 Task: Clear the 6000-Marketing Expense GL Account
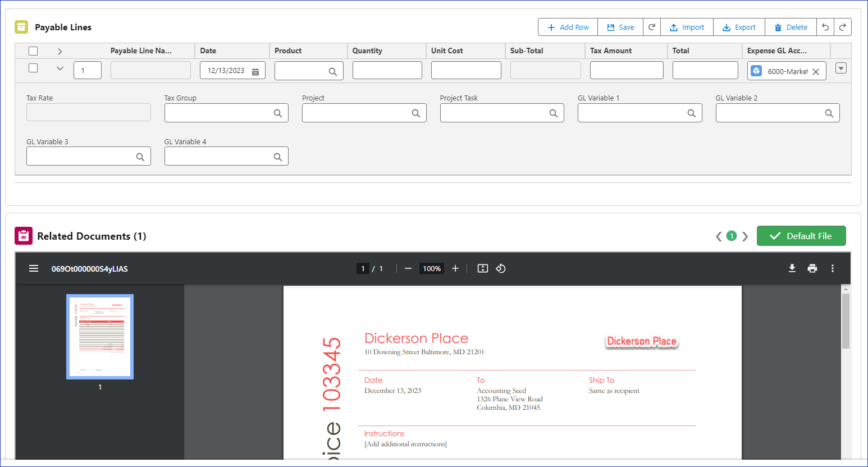click(816, 71)
